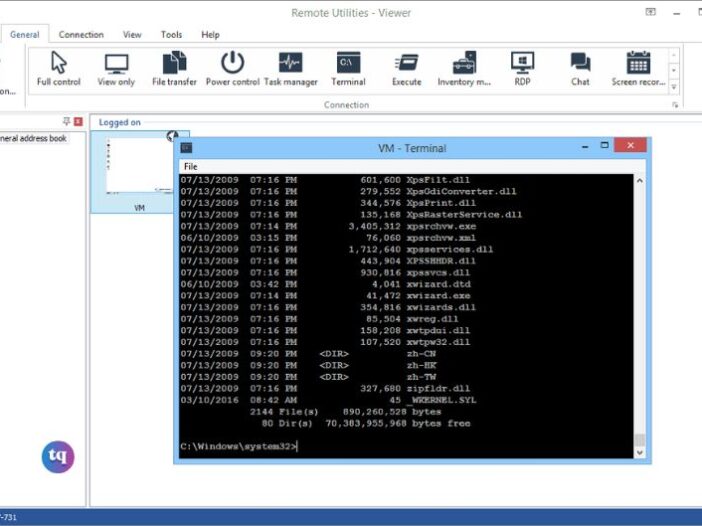This screenshot has width=702, height=526.
Task: Maximize the VM Terminal window
Action: pyautogui.click(x=604, y=145)
